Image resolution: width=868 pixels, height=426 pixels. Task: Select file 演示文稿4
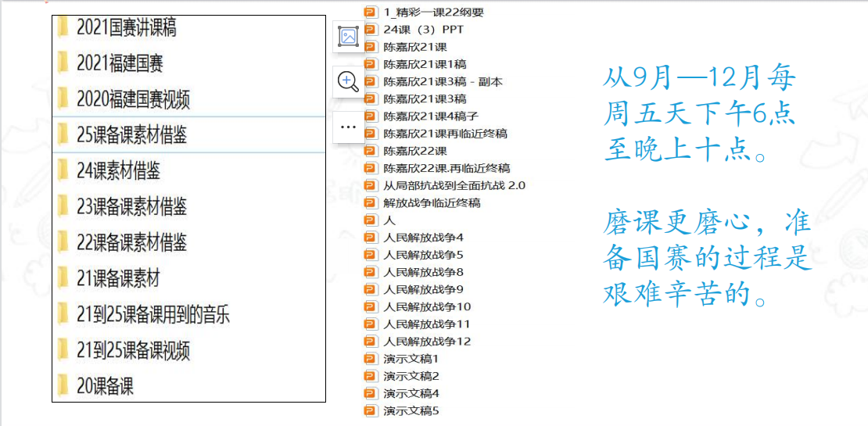pos(411,394)
